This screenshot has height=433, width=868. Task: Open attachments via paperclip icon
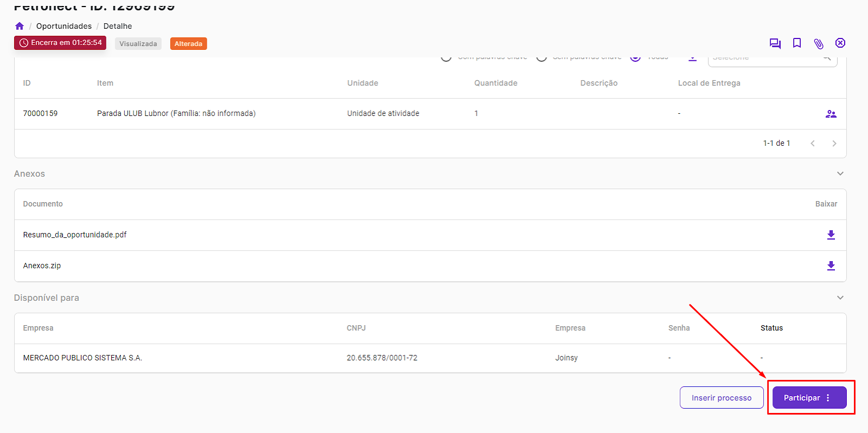point(819,43)
